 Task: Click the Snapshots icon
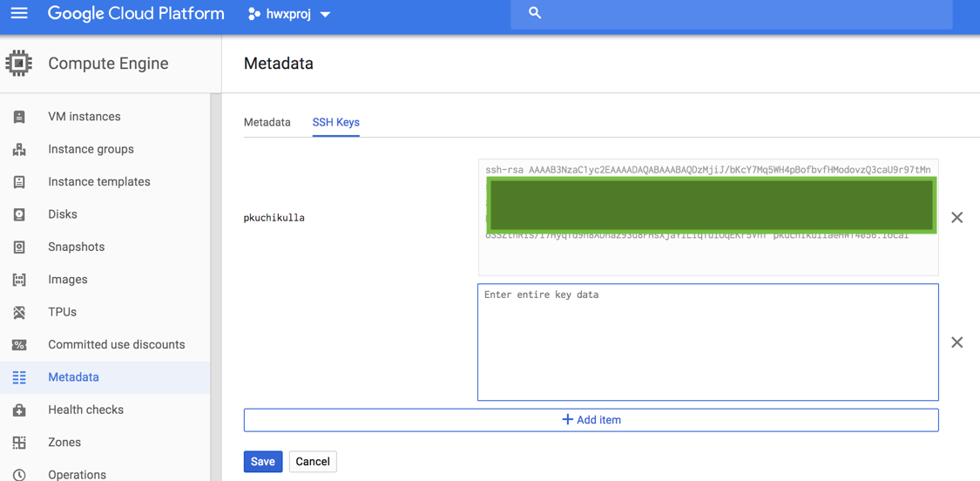click(x=19, y=247)
